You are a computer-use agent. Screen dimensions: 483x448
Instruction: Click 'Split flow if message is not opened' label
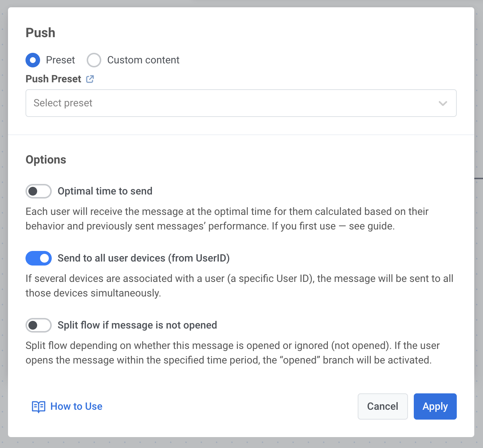[137, 325]
